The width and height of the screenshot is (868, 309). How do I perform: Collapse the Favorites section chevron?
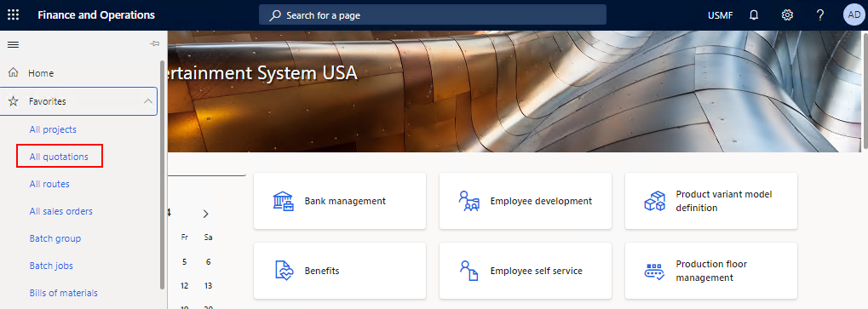pyautogui.click(x=148, y=101)
